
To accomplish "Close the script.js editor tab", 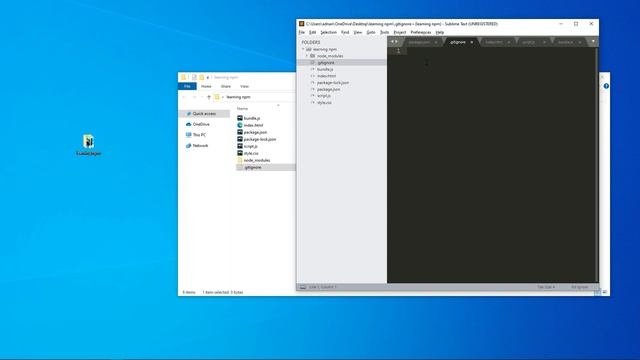I will tap(544, 42).
